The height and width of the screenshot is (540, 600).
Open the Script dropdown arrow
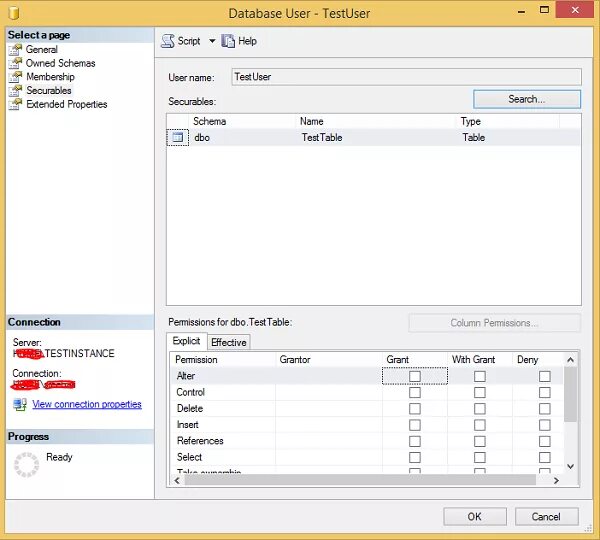click(x=212, y=41)
